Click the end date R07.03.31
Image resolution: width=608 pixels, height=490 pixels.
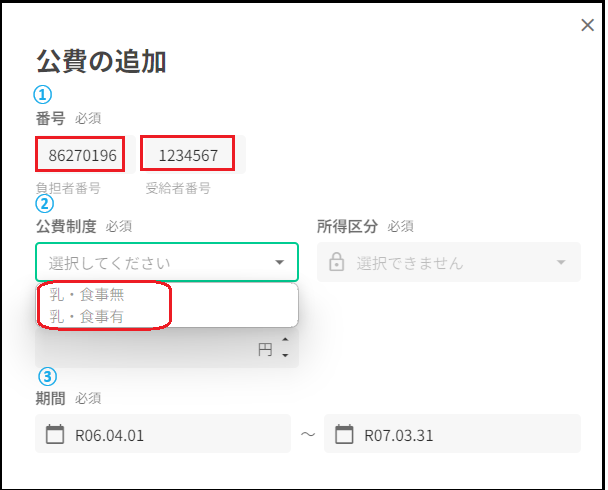(x=396, y=435)
